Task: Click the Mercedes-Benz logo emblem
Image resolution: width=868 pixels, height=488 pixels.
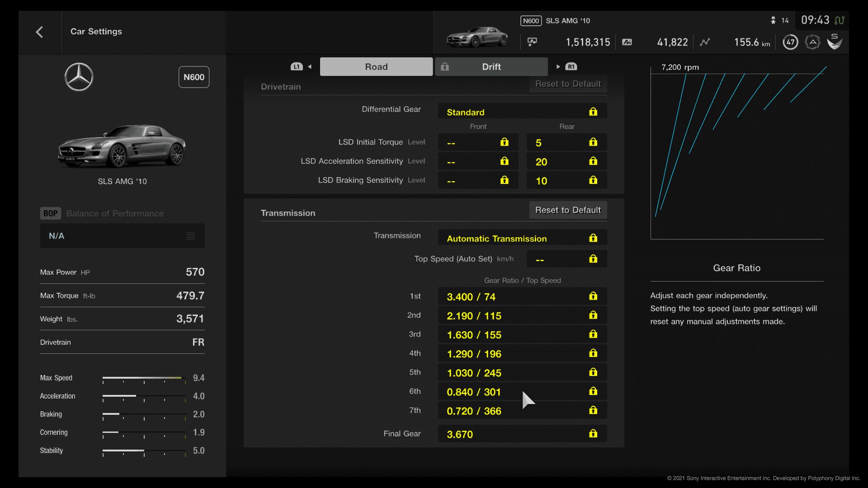Action: click(x=79, y=77)
